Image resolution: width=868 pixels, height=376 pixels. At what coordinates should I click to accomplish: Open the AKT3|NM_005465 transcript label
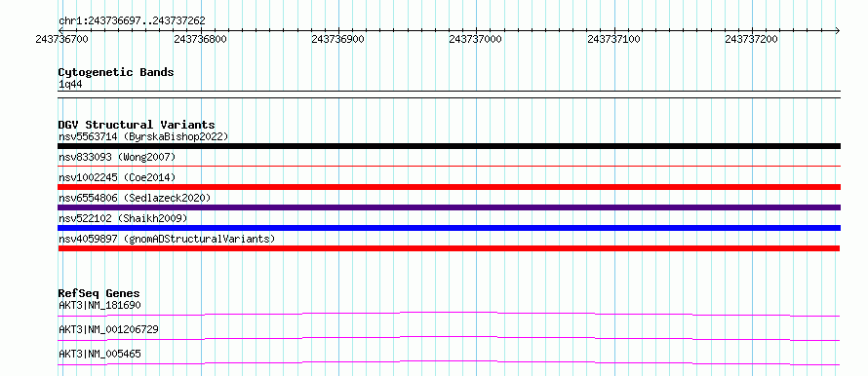(x=99, y=354)
